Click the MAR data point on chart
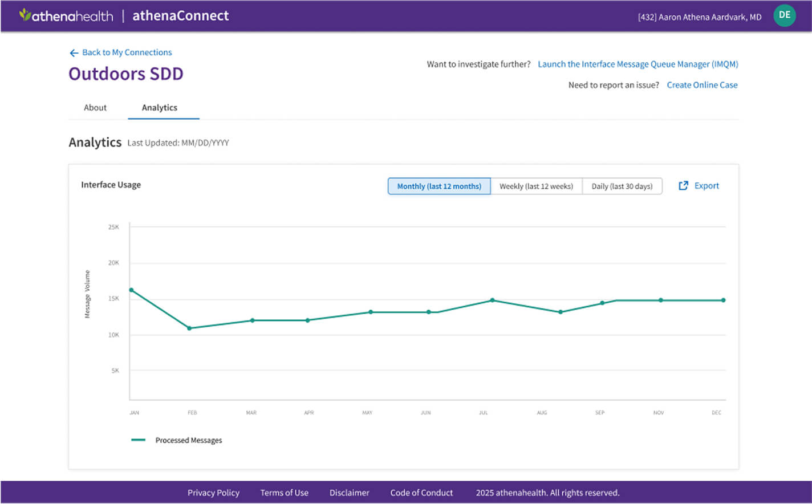 click(253, 320)
